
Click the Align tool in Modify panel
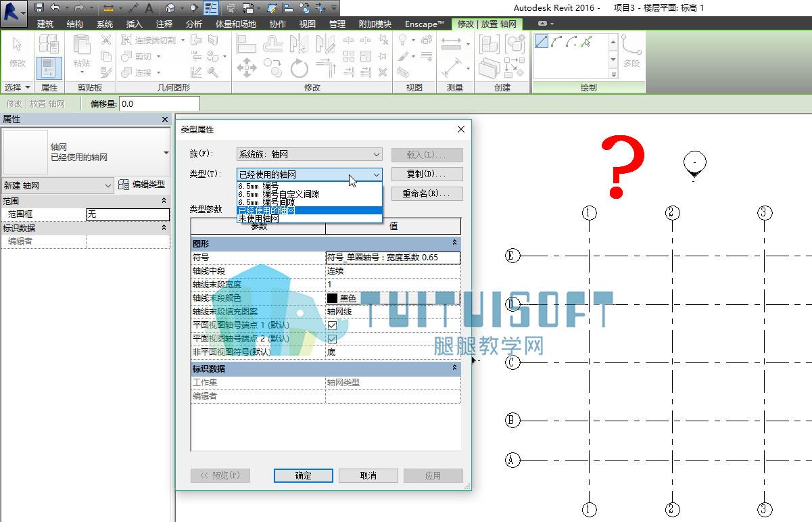(x=246, y=44)
